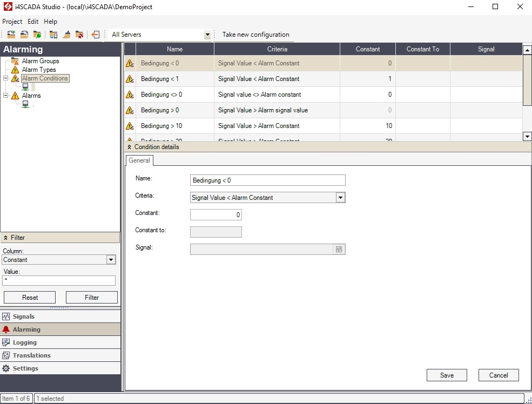
Task: Open the Project menu
Action: [x=12, y=22]
